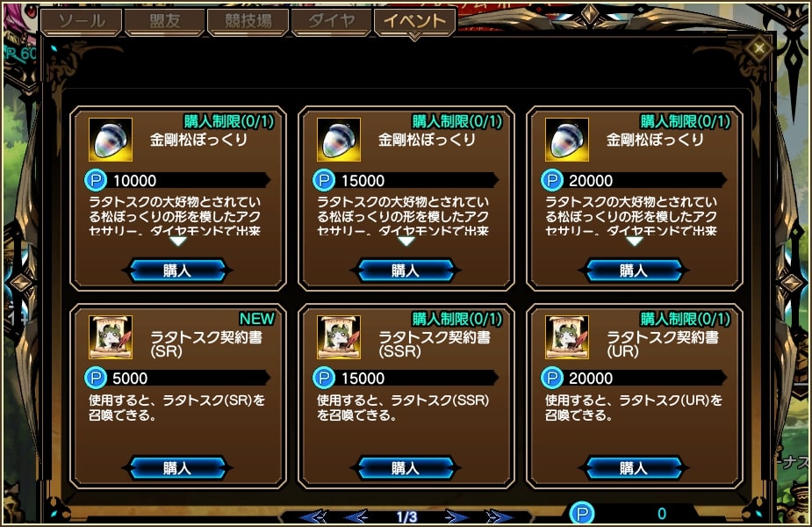Switch to the ダイヤ tab
This screenshot has height=527, width=812.
(332, 21)
